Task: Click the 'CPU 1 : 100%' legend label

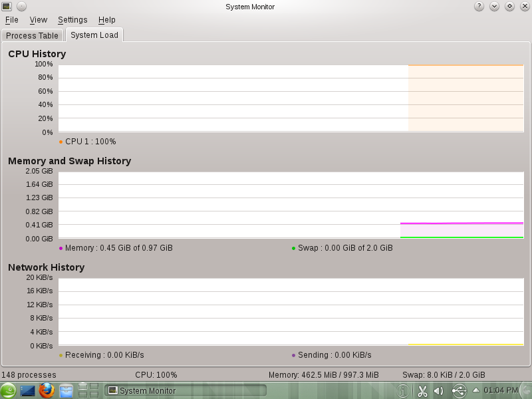Action: [x=90, y=142]
